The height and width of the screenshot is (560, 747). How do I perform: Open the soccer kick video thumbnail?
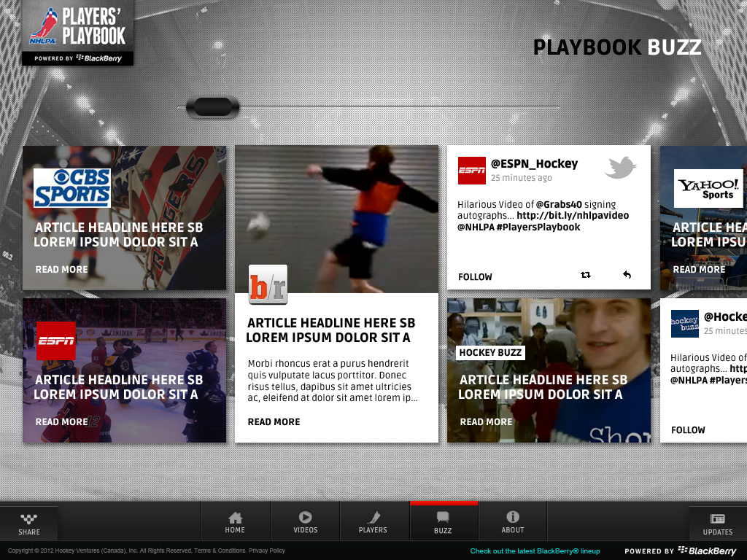pos(336,219)
